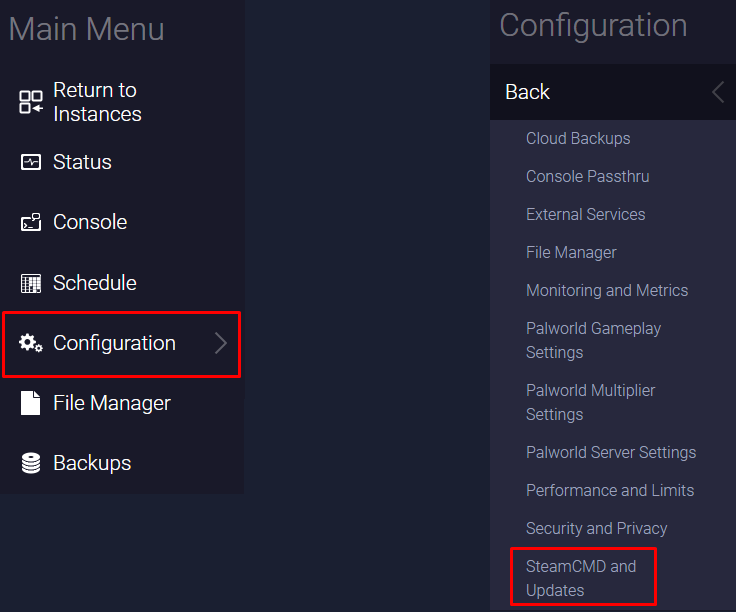Image resolution: width=736 pixels, height=612 pixels.
Task: Click the File Manager document icon
Action: point(31,403)
